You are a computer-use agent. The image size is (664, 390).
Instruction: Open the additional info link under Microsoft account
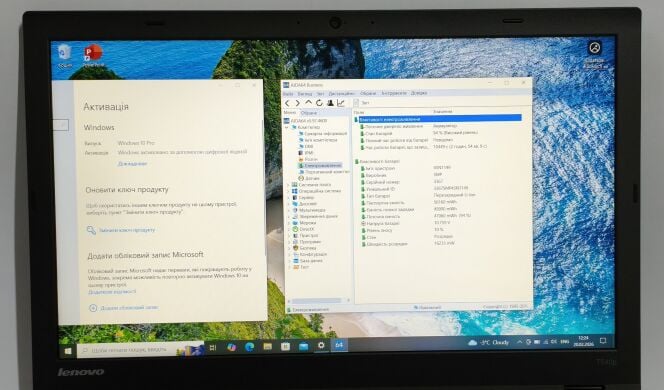pos(112,292)
